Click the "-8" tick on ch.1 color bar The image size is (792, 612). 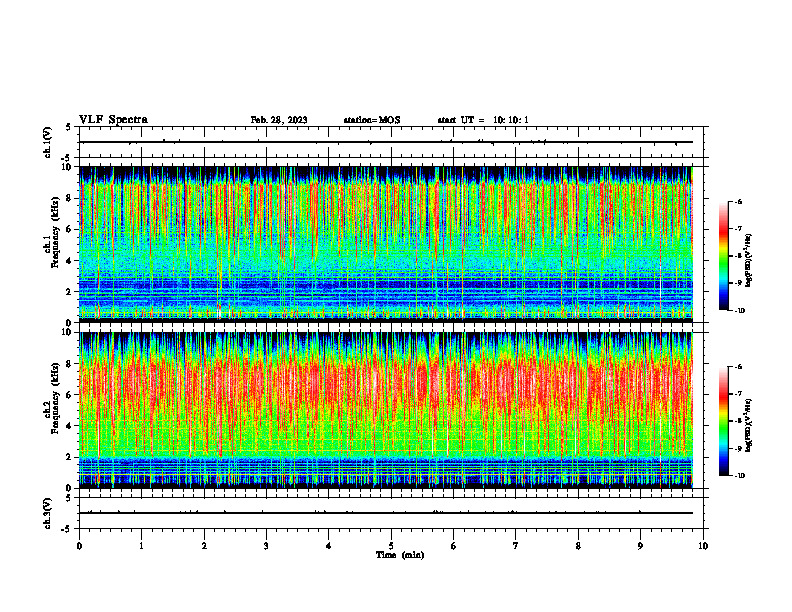point(738,256)
